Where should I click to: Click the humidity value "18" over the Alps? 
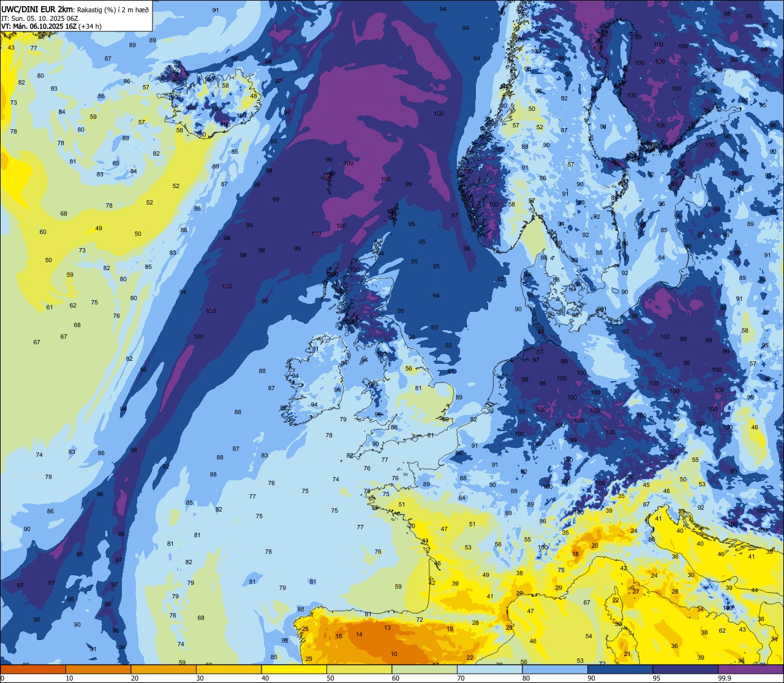click(575, 554)
